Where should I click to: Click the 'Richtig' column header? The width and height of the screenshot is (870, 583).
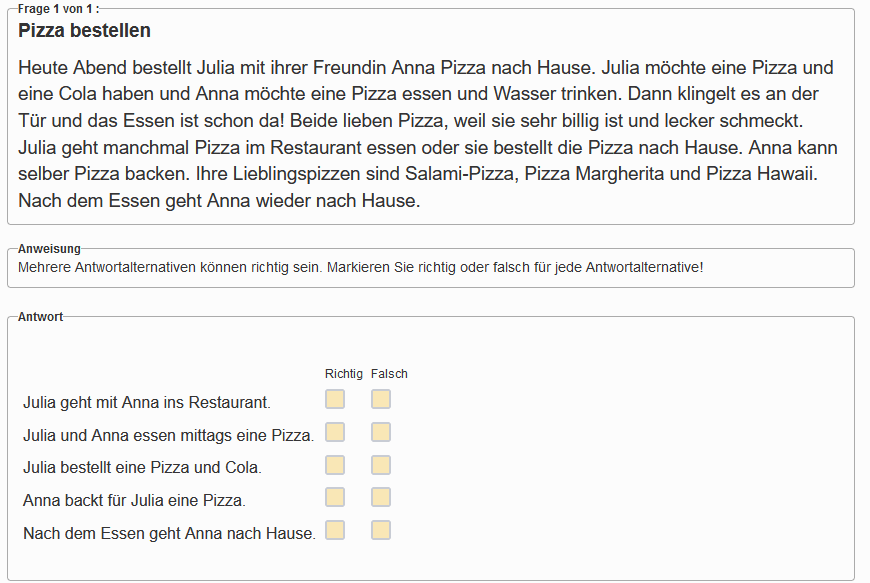click(343, 374)
